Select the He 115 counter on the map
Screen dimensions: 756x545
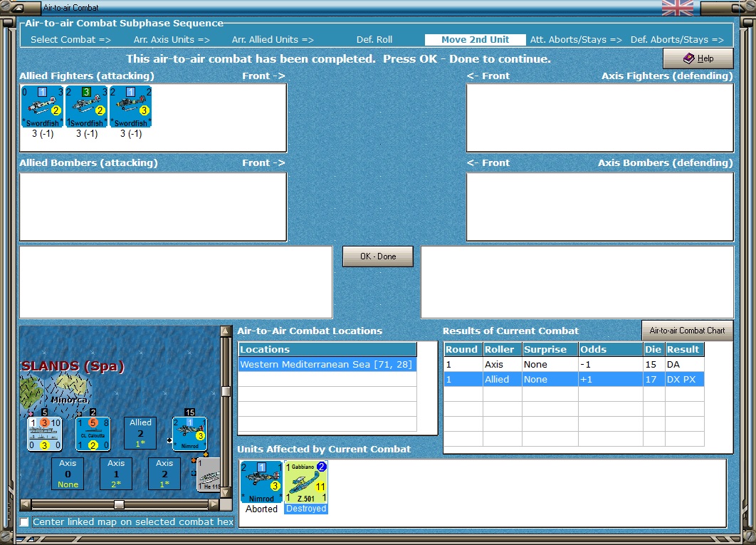209,474
